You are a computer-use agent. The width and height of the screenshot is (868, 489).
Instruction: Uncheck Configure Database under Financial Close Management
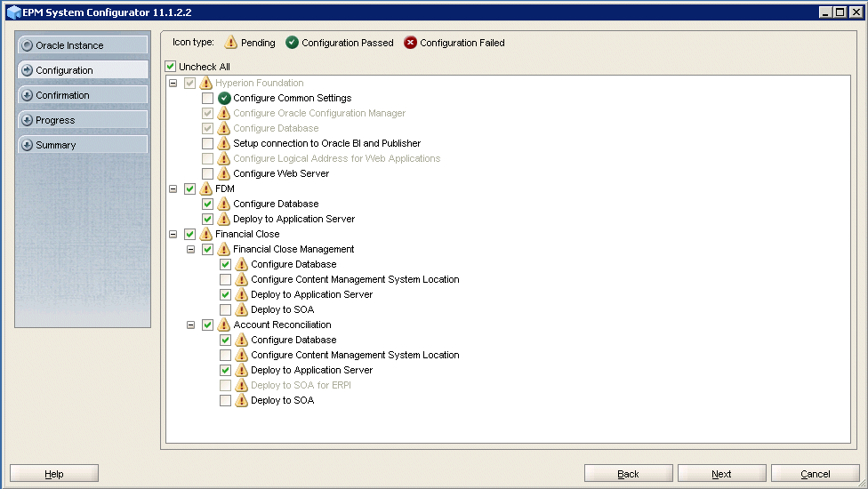(x=225, y=264)
